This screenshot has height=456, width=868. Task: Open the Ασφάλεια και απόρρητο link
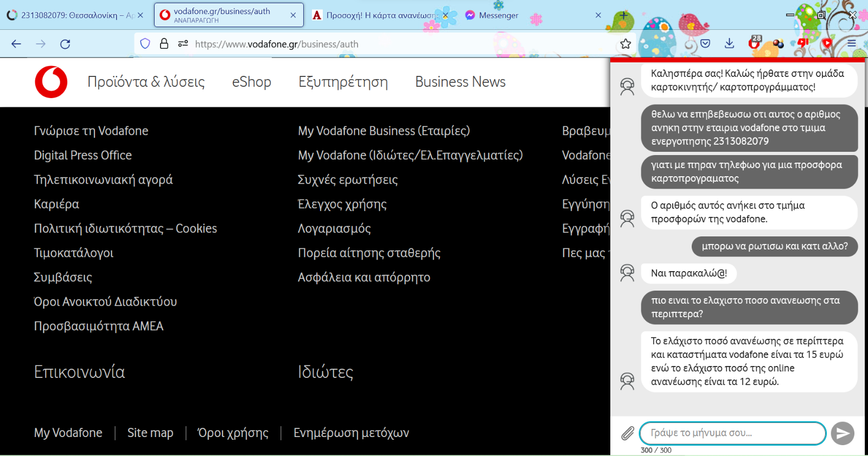[364, 277]
